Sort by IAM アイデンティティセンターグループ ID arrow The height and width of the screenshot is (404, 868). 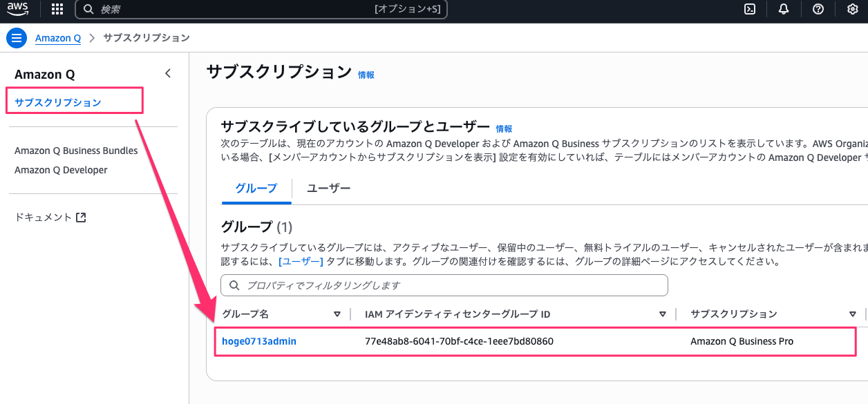663,314
